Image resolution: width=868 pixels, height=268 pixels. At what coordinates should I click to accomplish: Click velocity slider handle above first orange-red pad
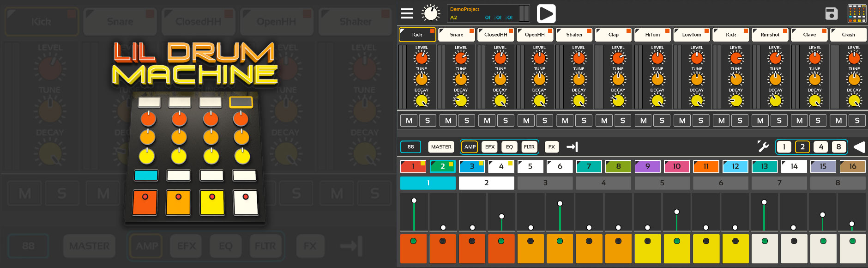(414, 201)
